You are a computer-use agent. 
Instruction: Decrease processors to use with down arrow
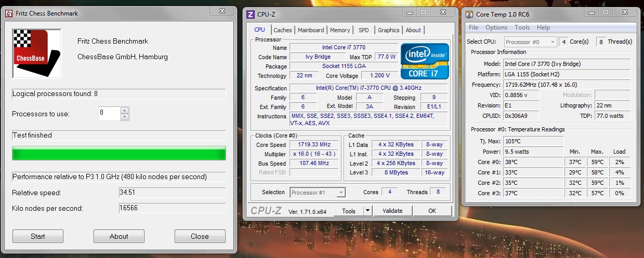(124, 117)
